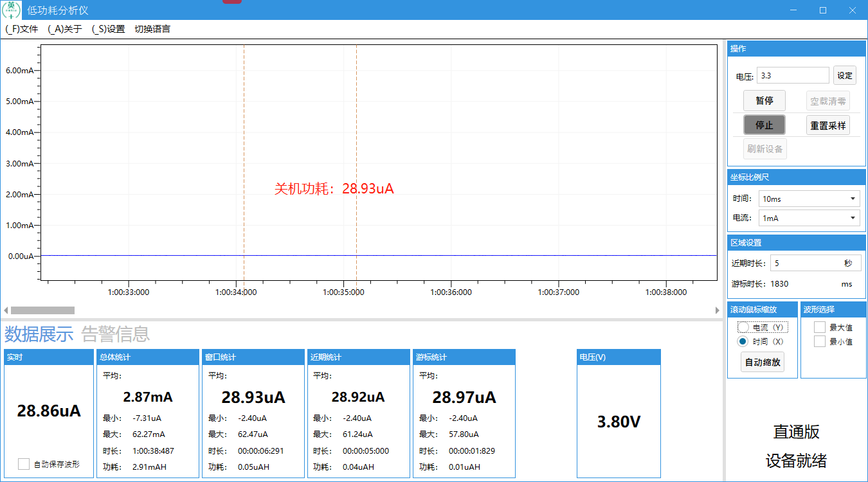Click the left dashed cursor line in chart
Screen dimensions: 868x482
[x=244, y=162]
